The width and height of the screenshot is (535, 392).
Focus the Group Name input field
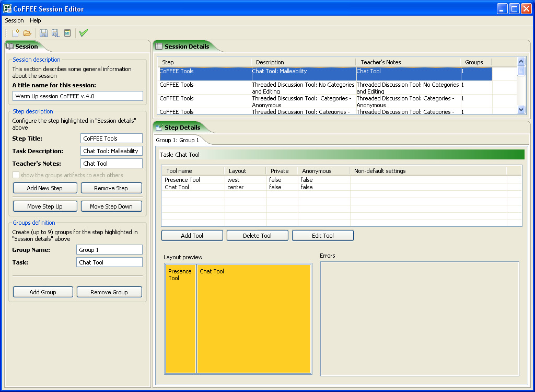[x=110, y=250]
